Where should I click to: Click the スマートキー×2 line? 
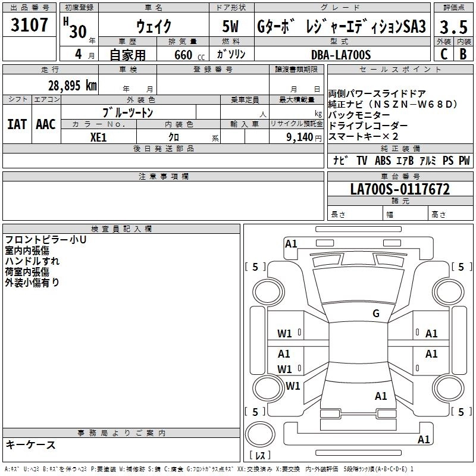pos(364,136)
